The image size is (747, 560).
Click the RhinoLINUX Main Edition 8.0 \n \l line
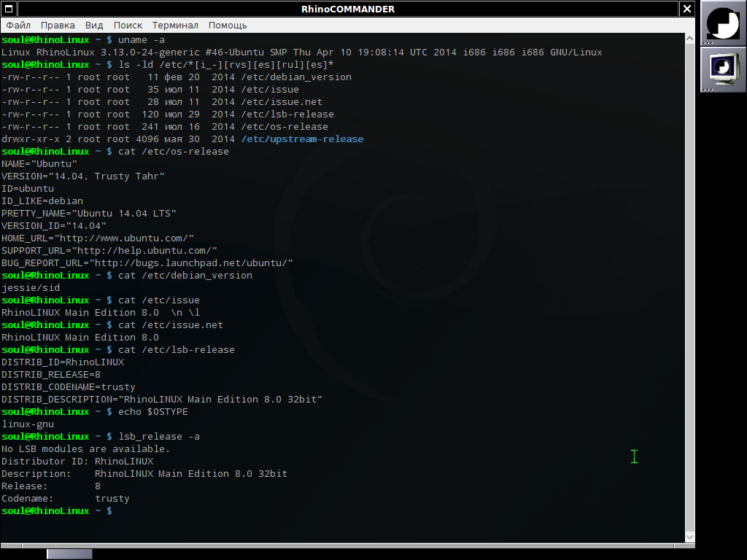101,312
